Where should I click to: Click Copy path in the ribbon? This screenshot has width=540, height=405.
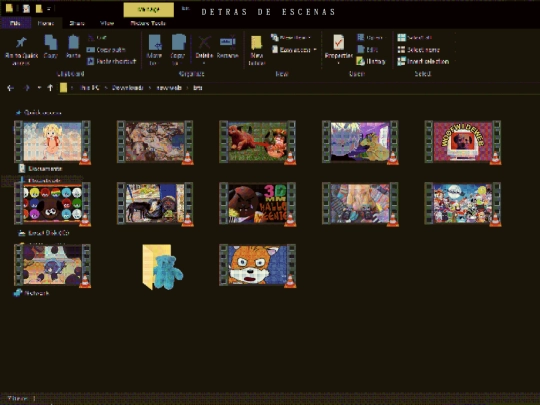(x=106, y=50)
